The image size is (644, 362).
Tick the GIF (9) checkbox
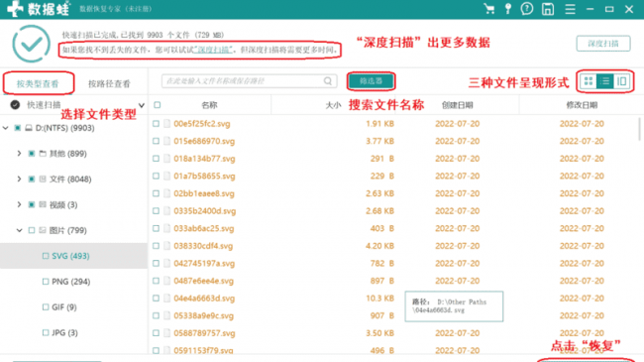pyautogui.click(x=46, y=306)
